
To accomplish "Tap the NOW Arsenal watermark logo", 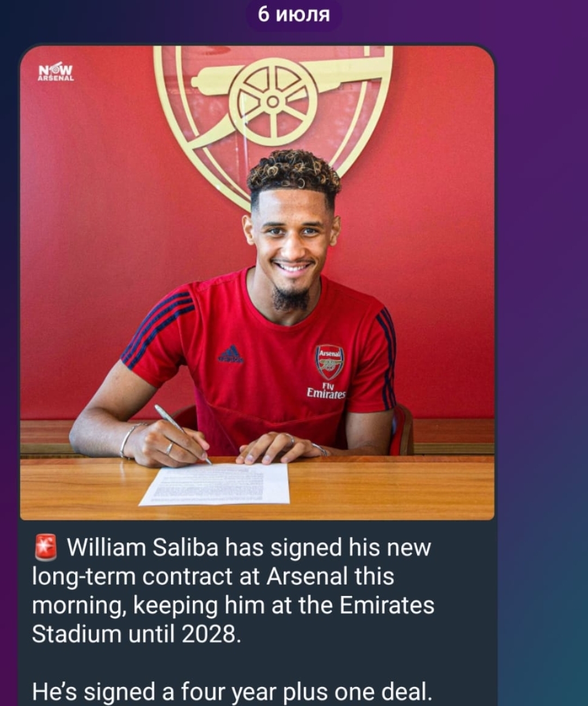I will pyautogui.click(x=56, y=72).
